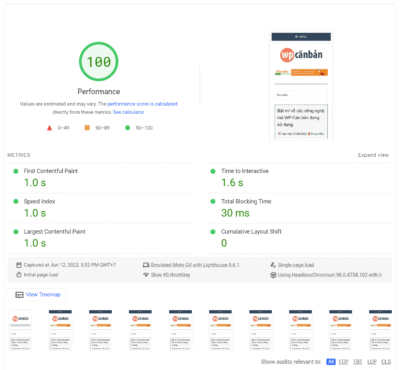Open the 'performance score is calculated' link

click(142, 104)
